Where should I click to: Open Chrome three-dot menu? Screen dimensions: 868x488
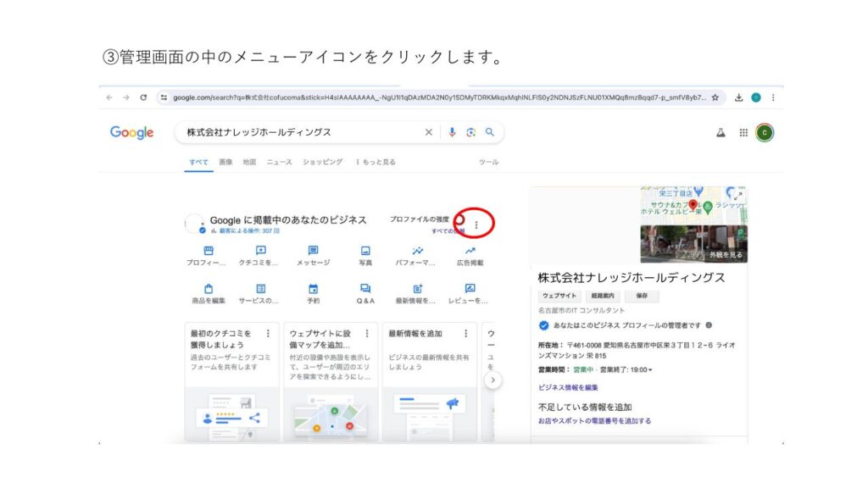point(773,97)
